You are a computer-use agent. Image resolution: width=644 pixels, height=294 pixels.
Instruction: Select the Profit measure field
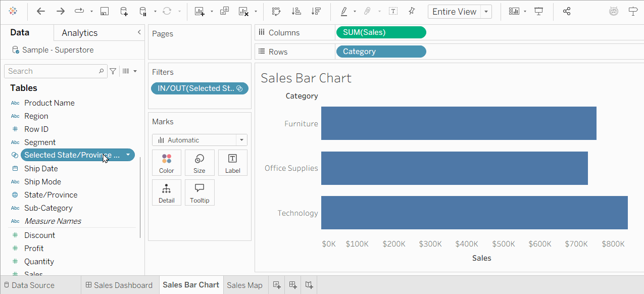coord(34,249)
